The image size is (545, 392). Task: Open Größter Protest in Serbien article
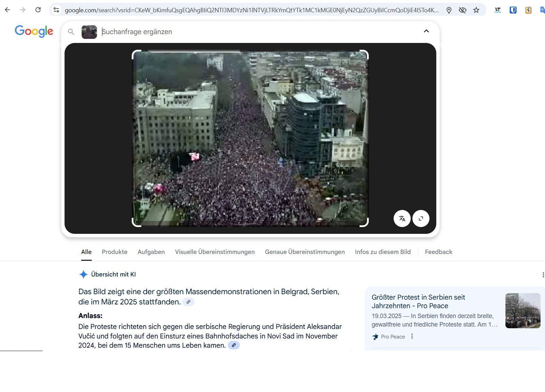[418, 301]
